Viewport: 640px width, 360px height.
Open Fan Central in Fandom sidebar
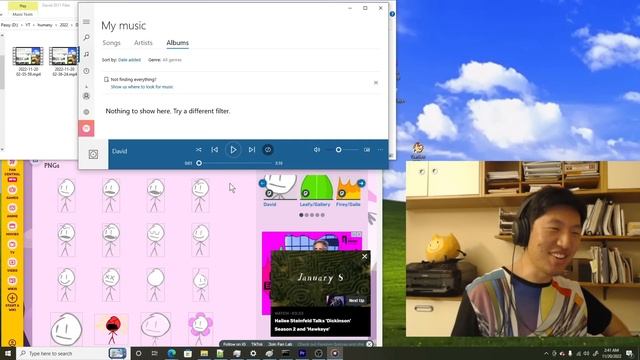point(12,170)
